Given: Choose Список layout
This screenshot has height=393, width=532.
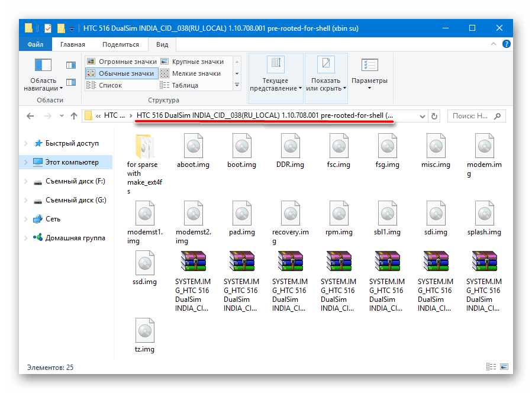Looking at the screenshot, I should click(x=104, y=85).
